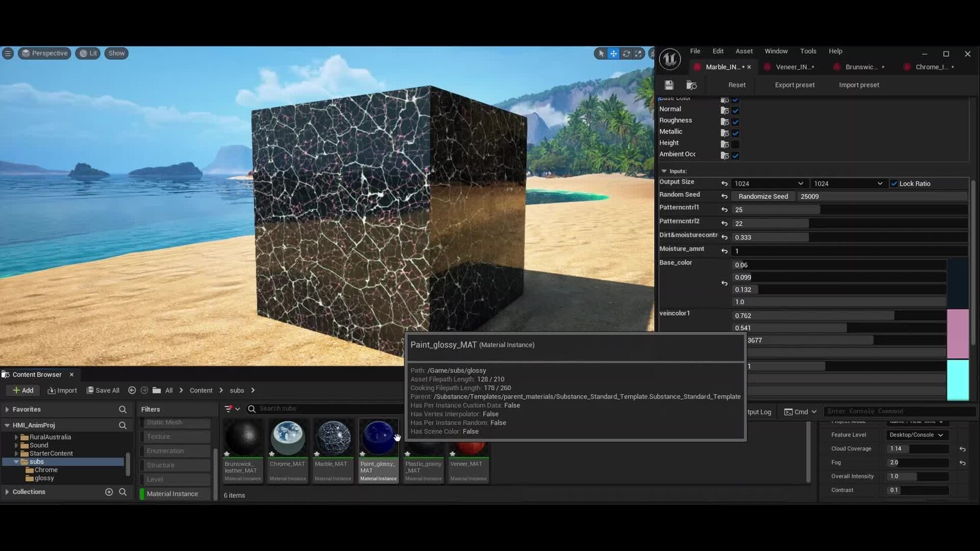Reset Fog value arrow
This screenshot has width=980, height=551.
click(x=962, y=463)
